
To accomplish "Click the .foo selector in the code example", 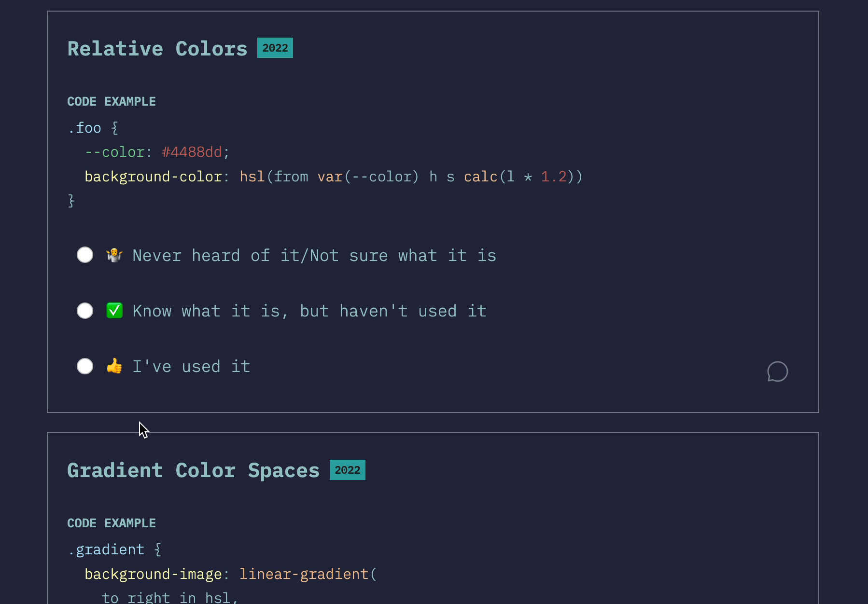I will click(85, 128).
